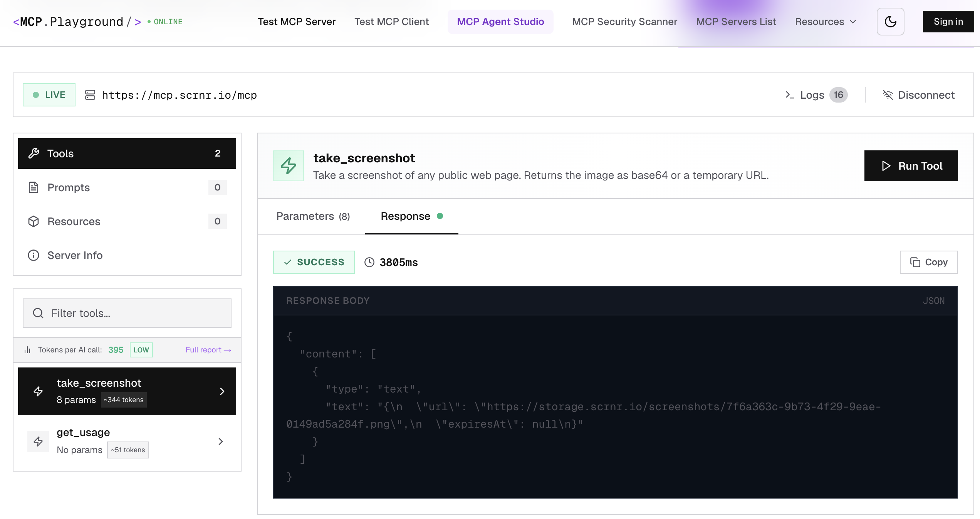Click the info circle icon beside Server Info

(34, 255)
